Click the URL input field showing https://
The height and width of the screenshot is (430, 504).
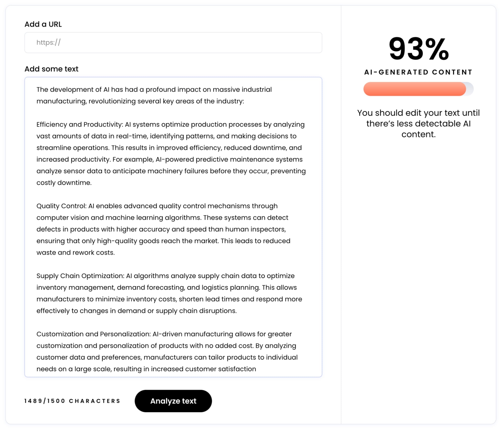(173, 42)
